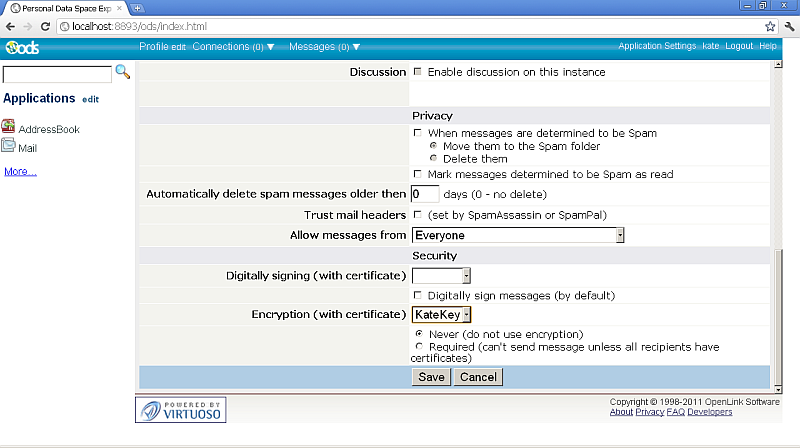Click the Powered by Virtuoso logo
This screenshot has height=448, width=800.
181,409
